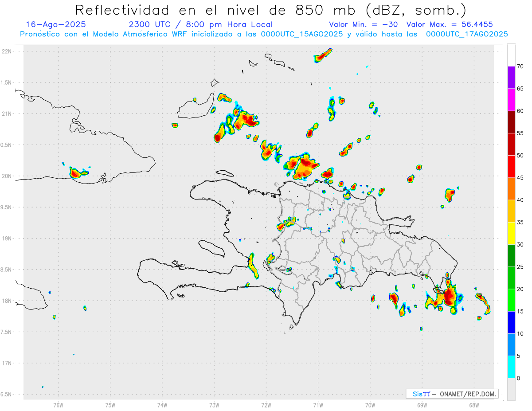
Task: Click the '6.5N' latitude axis label
Action: pos(7,395)
